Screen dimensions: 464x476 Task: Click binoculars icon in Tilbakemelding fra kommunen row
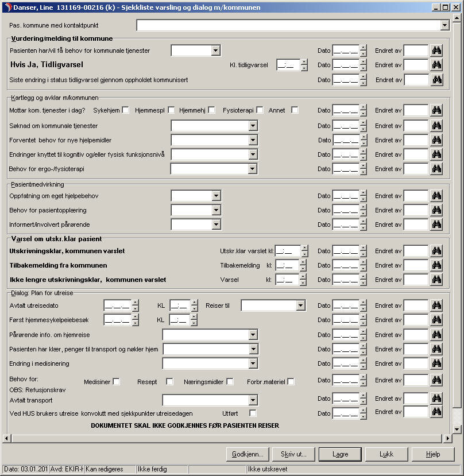click(436, 265)
